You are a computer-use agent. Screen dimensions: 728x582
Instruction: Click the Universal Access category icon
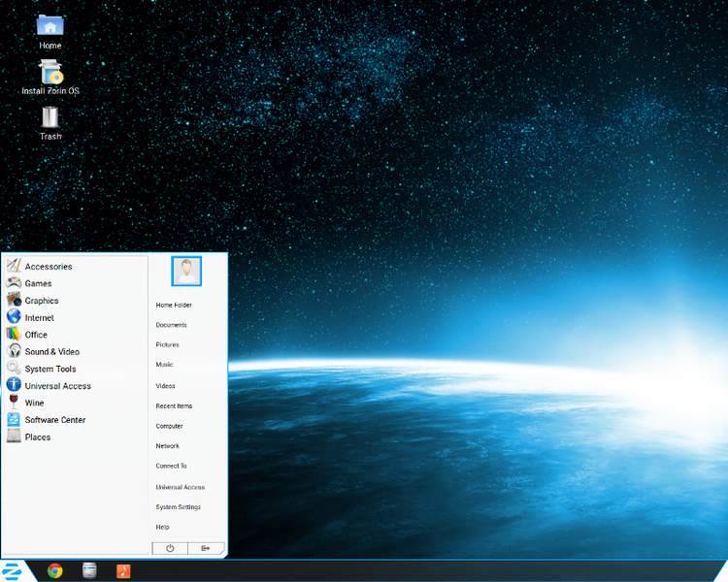click(14, 384)
